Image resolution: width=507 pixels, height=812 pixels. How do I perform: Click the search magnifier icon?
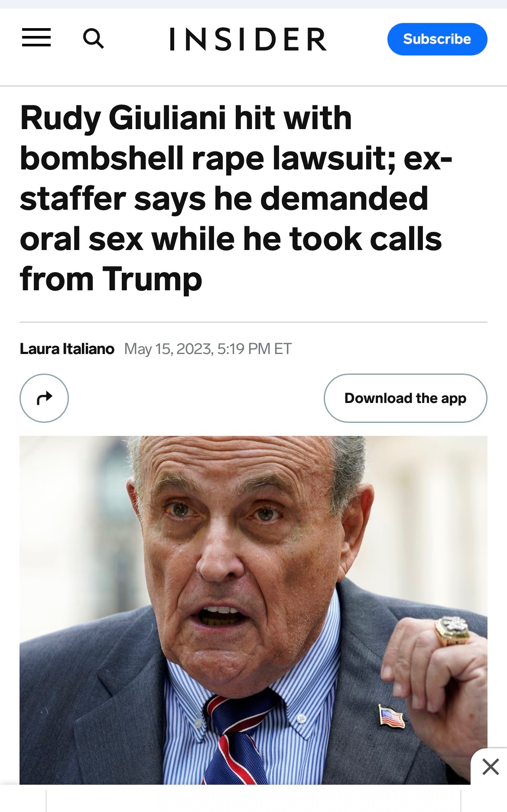point(93,39)
